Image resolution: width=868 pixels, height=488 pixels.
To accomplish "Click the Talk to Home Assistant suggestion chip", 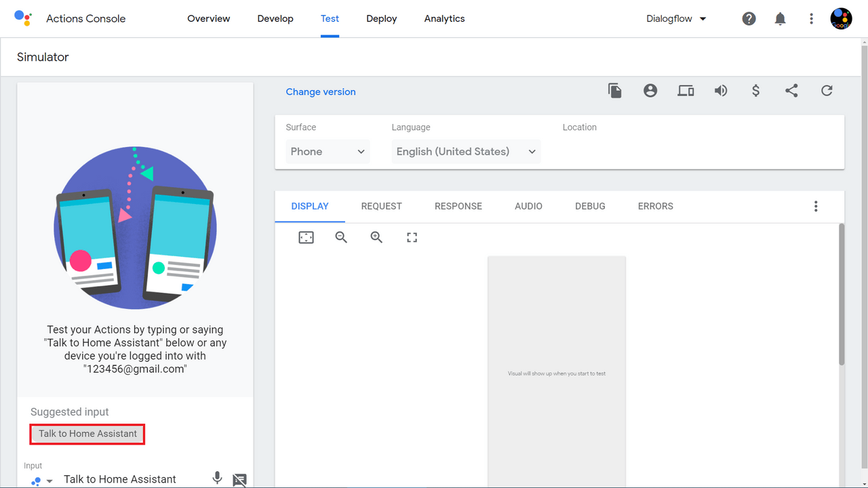I will tap(87, 434).
